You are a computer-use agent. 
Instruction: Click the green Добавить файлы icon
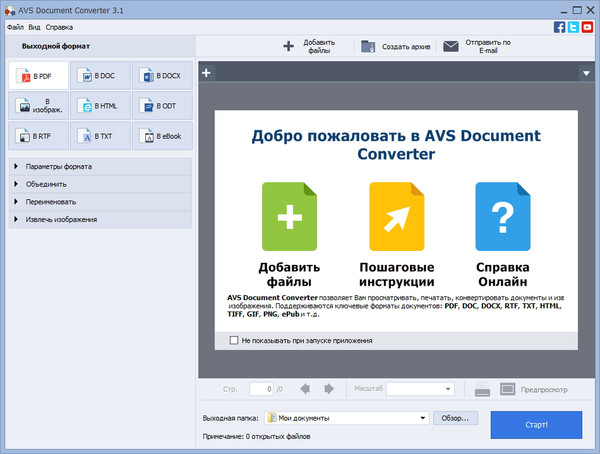(x=289, y=216)
